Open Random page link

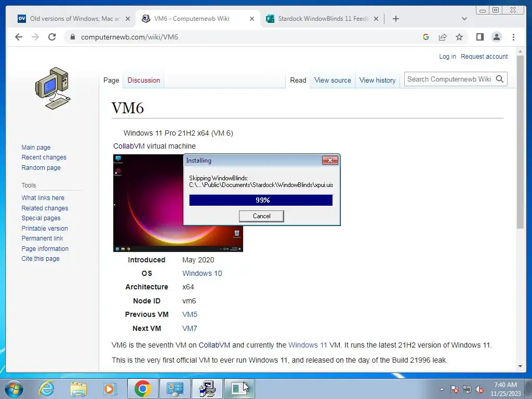41,168
